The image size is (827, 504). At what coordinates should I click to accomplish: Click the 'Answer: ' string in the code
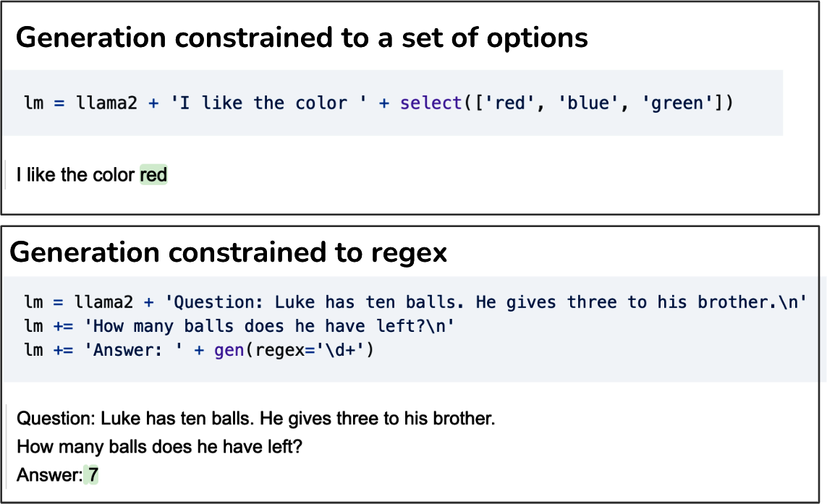(135, 351)
